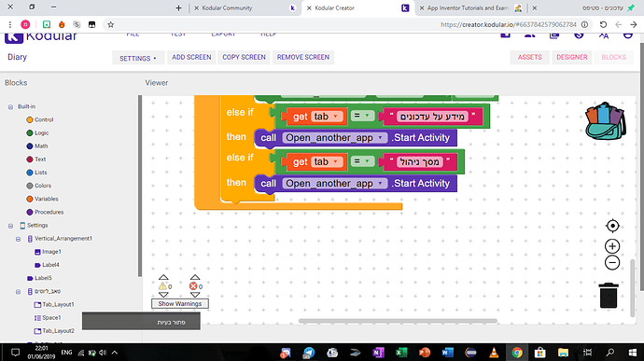Screen dimensions: 644x361
Task: Click the trash can icon
Action: [x=609, y=296]
